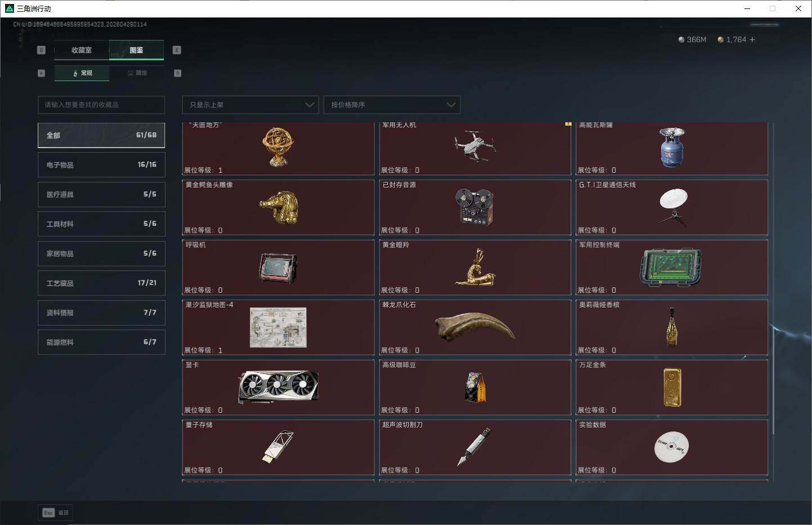Toggle to the 常规 sub-tab
812x525 pixels.
tap(82, 73)
